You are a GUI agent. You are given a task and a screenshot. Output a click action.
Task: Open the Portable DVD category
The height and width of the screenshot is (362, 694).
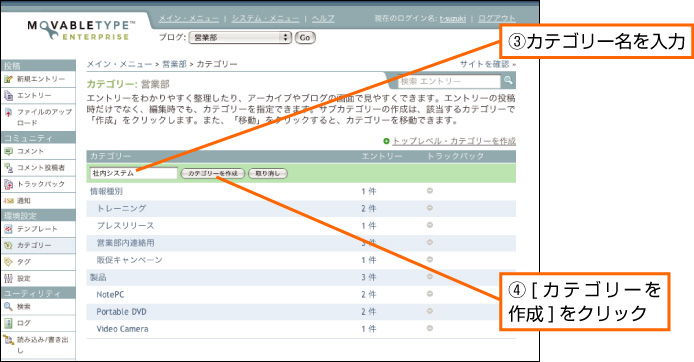(x=121, y=312)
